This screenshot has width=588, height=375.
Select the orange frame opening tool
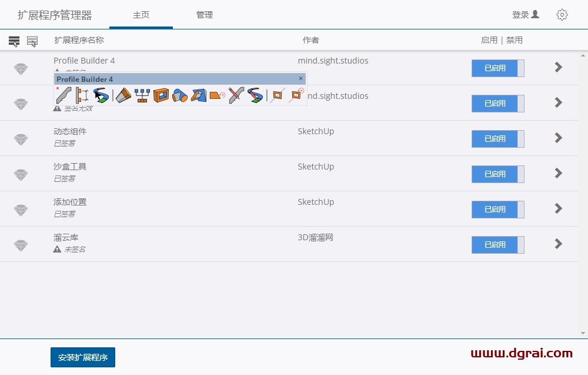(161, 95)
